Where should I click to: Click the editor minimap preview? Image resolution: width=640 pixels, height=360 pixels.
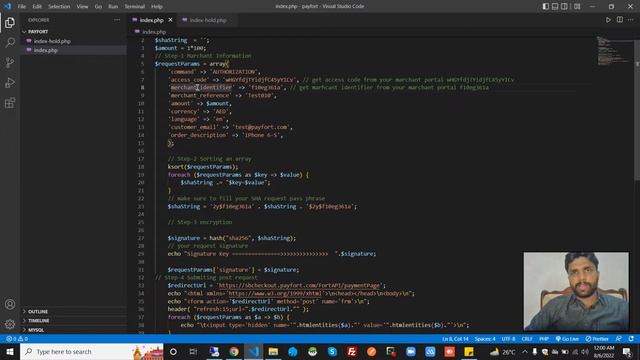pyautogui.click(x=613, y=51)
